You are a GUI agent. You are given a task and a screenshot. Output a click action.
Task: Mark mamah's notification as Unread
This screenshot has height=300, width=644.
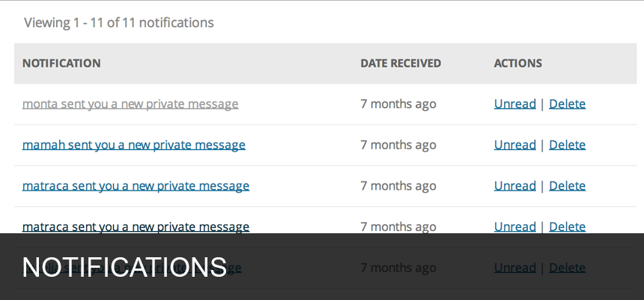515,145
